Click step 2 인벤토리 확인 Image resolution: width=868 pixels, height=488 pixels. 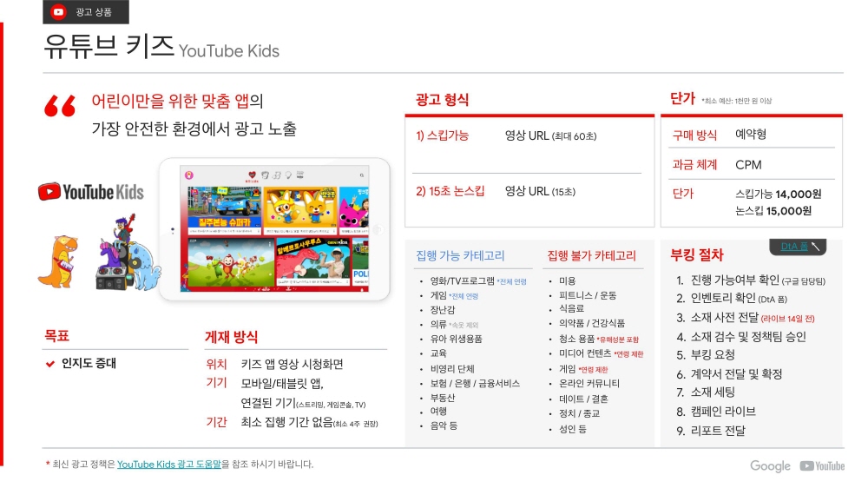click(731, 299)
